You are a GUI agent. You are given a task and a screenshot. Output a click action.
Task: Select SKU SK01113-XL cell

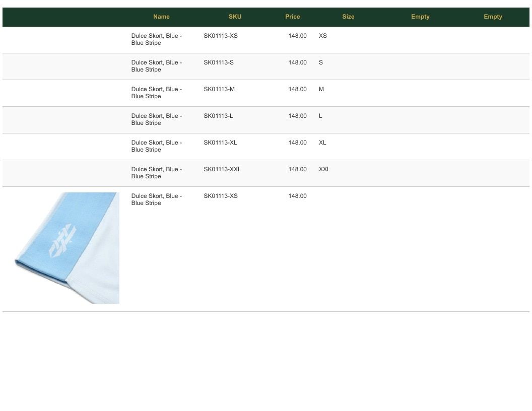click(220, 143)
